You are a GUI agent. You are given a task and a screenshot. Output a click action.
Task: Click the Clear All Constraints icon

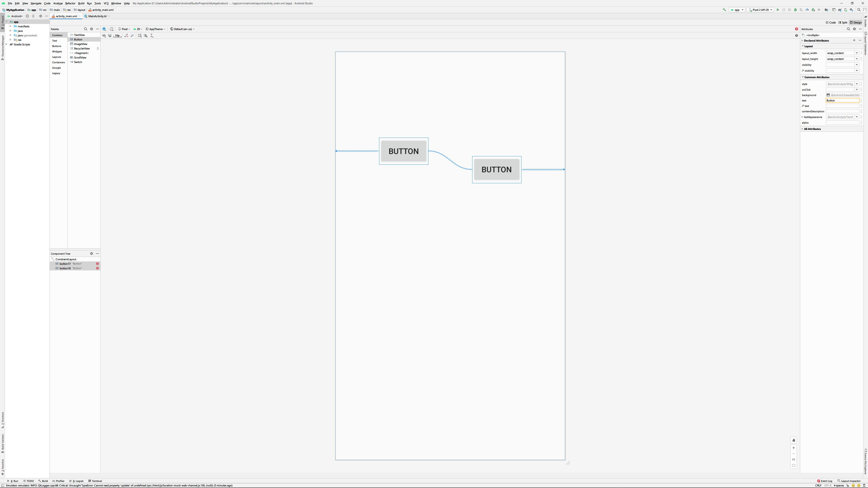pyautogui.click(x=126, y=35)
